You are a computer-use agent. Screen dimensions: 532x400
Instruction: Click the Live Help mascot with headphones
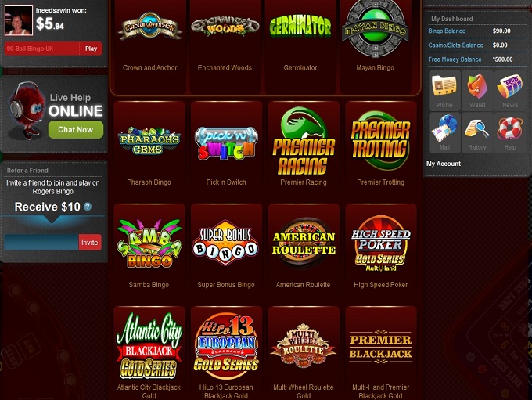pyautogui.click(x=27, y=110)
